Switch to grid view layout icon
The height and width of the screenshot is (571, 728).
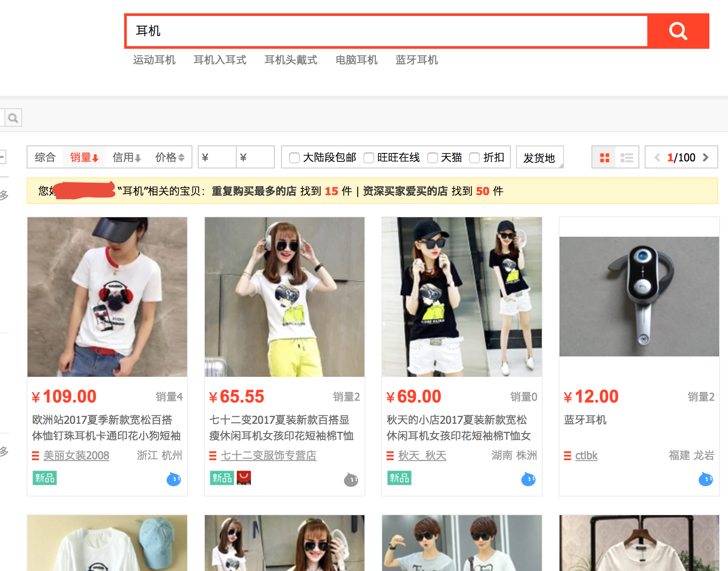click(x=604, y=157)
